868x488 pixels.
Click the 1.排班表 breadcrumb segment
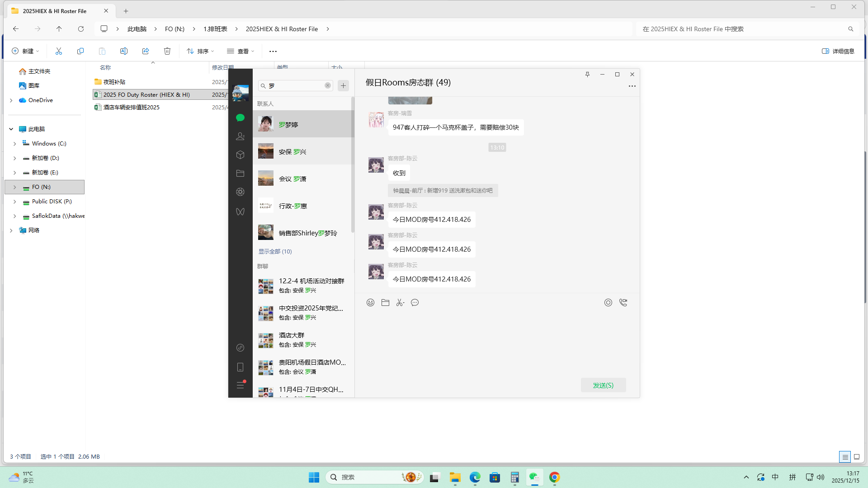(x=215, y=29)
